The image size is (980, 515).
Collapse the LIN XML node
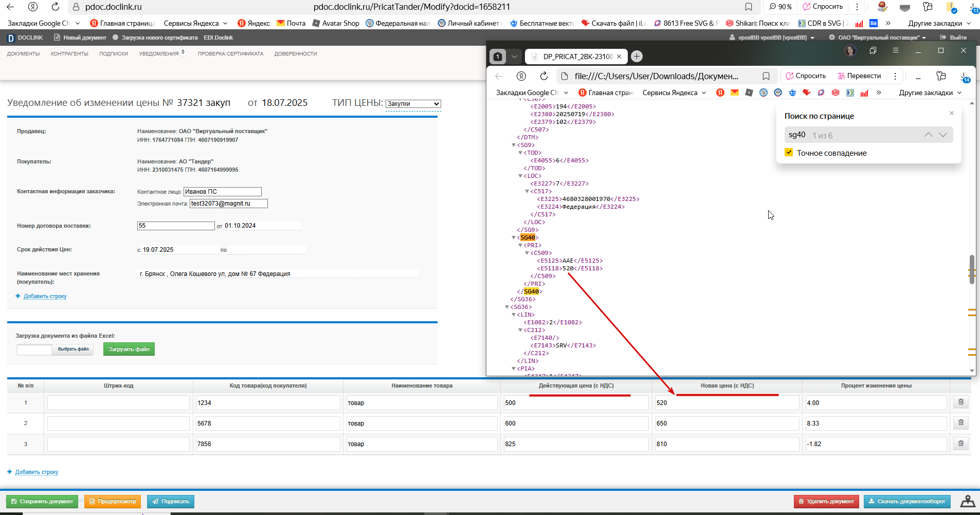click(x=514, y=315)
